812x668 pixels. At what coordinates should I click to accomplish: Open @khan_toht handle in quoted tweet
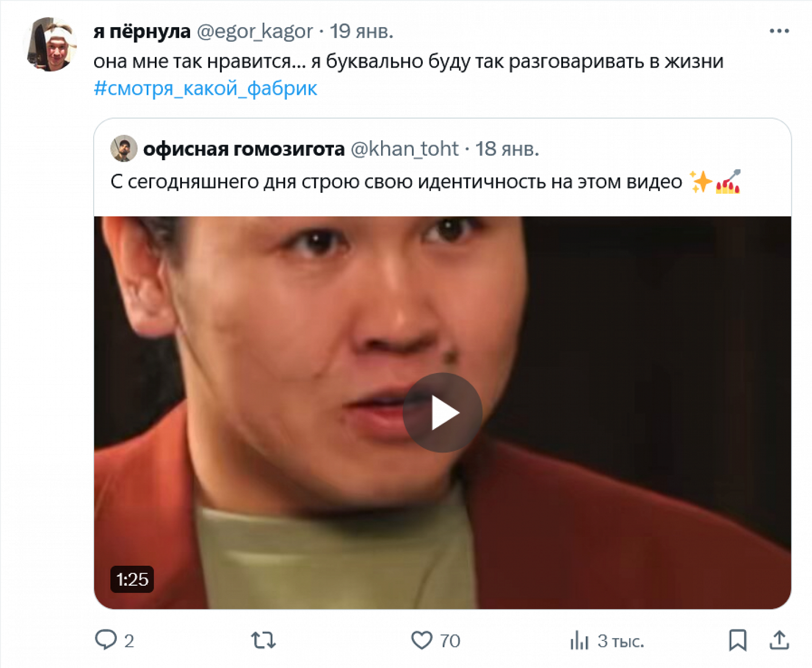(x=404, y=148)
